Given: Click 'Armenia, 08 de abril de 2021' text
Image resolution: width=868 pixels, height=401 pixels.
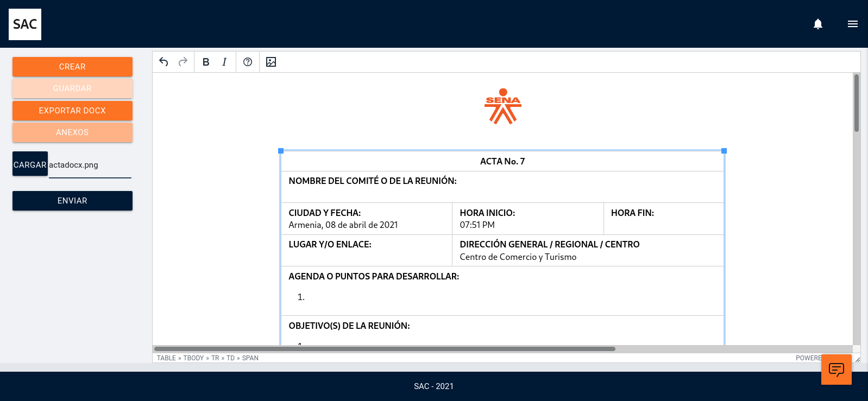Looking at the screenshot, I should tap(343, 225).
